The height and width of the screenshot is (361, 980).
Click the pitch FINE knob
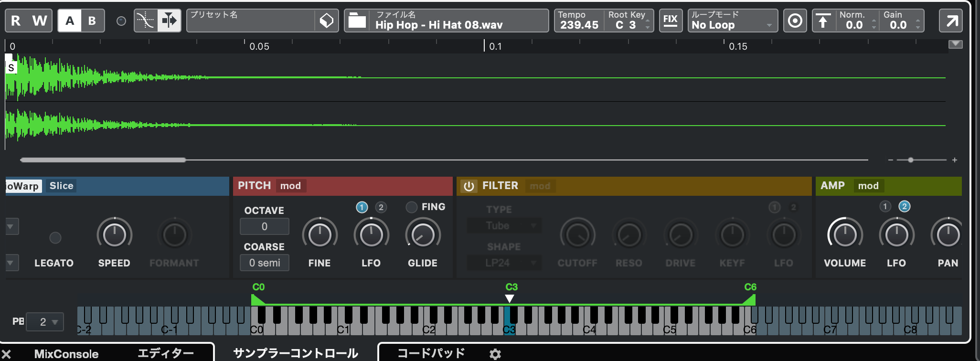coord(320,235)
